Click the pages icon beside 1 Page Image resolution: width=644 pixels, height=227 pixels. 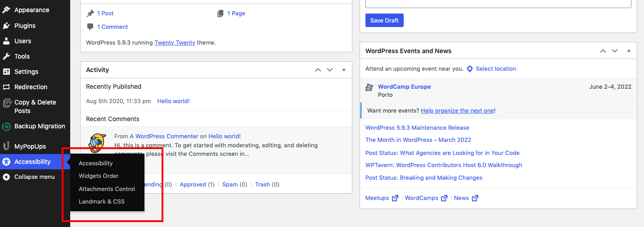tap(221, 14)
